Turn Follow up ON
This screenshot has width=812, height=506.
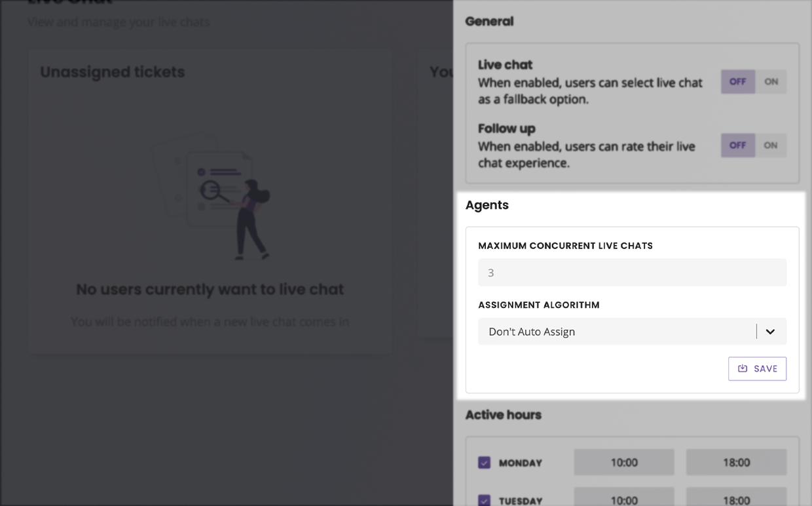coord(771,146)
